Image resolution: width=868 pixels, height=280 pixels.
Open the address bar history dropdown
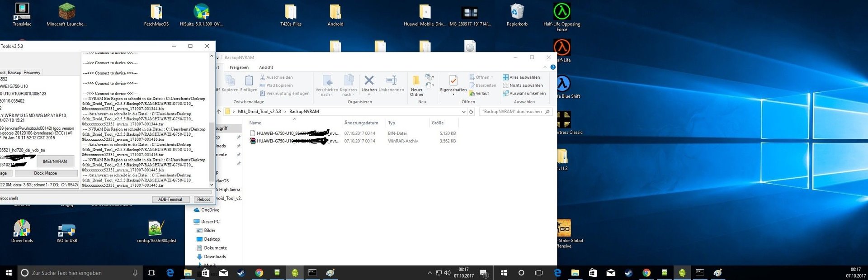tap(463, 111)
